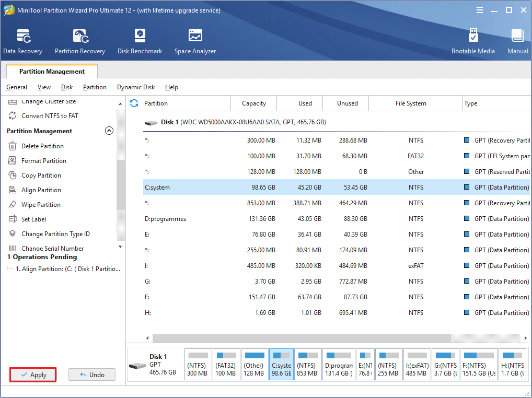Viewport: 532px width, 398px height.
Task: Click I:(exFAT) 485 MB block in disk map
Action: pyautogui.click(x=417, y=365)
